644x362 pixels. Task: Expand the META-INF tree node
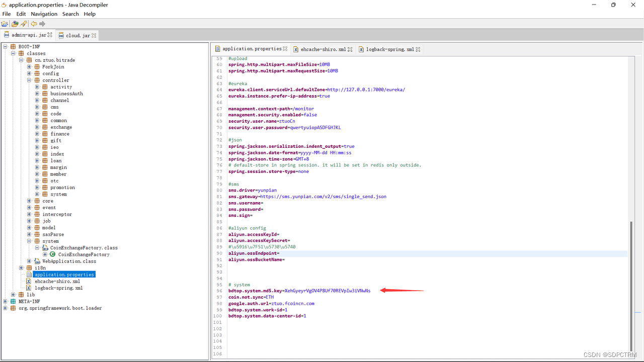6,301
